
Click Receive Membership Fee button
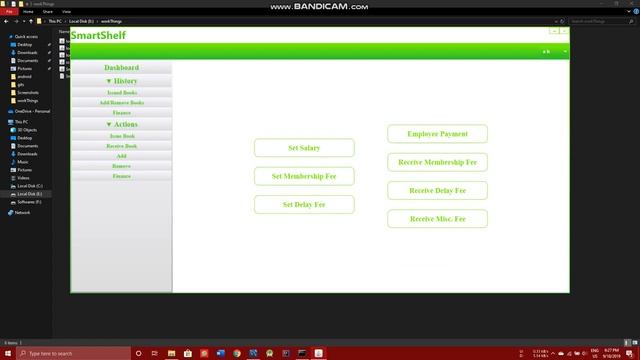[438, 162]
